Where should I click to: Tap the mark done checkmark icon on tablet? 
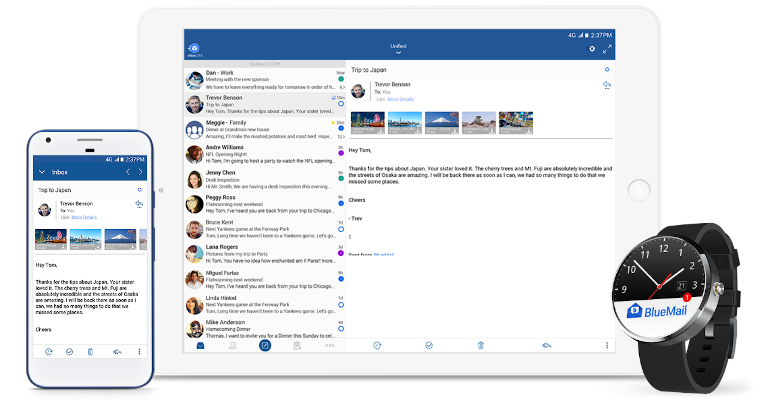[429, 346]
